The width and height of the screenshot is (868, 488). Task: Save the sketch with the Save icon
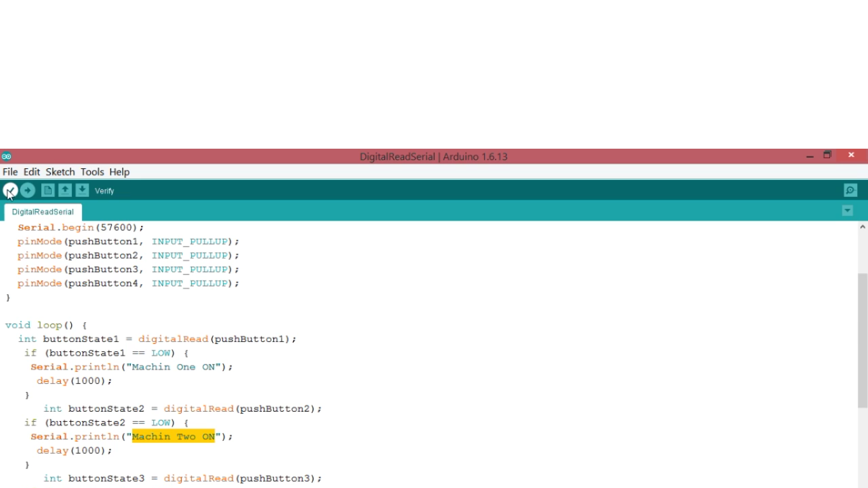(x=82, y=190)
